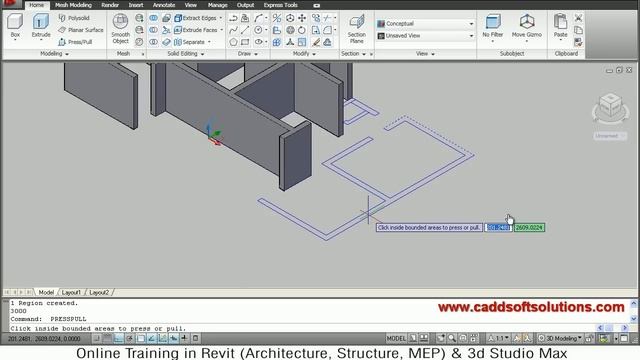Expand the View panel
640x360 pixels.
coord(425,53)
